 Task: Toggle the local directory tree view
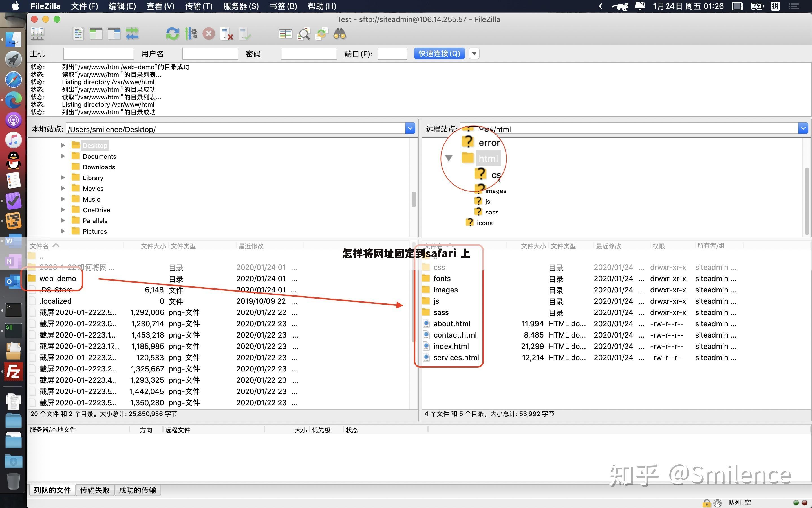[x=96, y=34]
